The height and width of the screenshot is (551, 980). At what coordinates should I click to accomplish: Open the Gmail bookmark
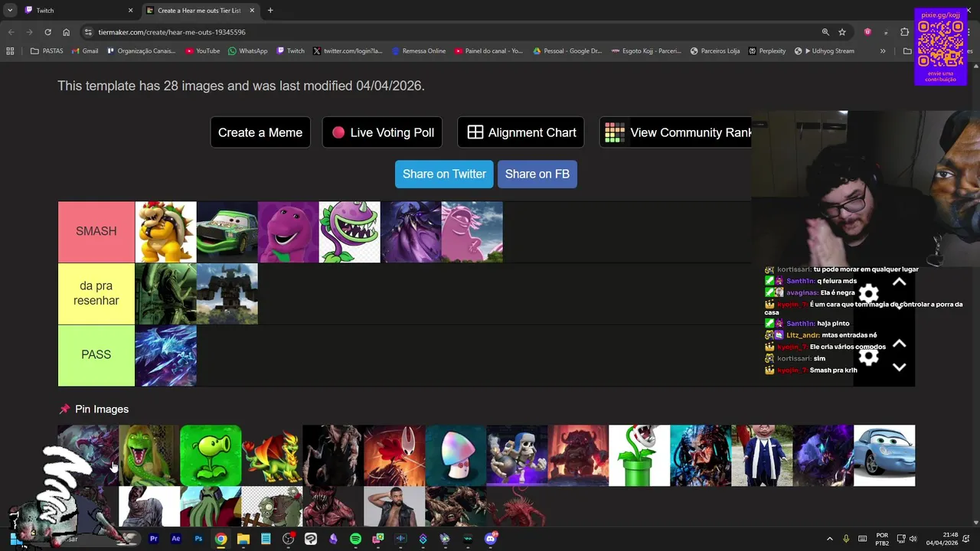85,51
